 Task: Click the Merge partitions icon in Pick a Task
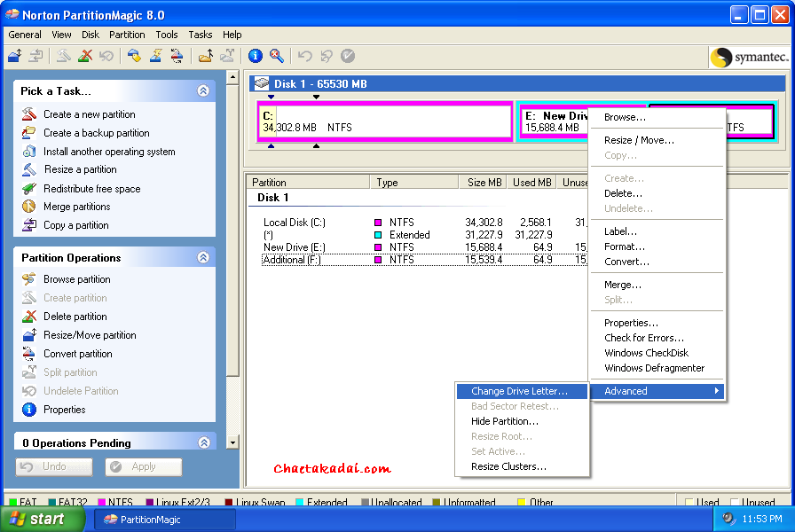[28, 207]
